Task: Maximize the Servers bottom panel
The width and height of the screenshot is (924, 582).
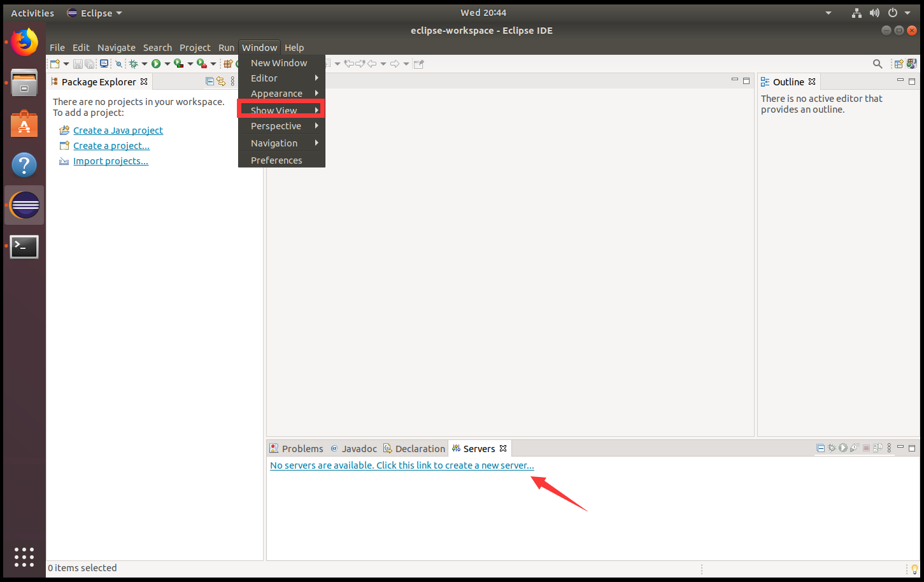Action: [x=912, y=448]
